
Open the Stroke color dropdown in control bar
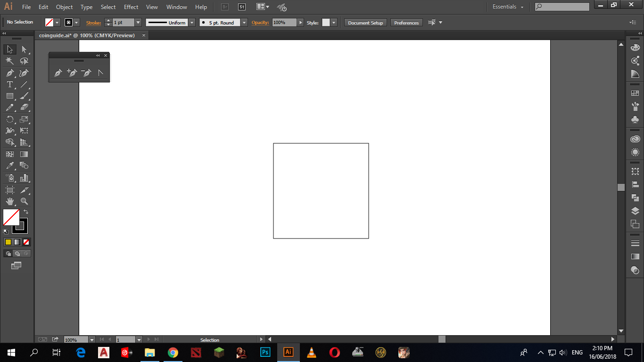click(x=77, y=23)
